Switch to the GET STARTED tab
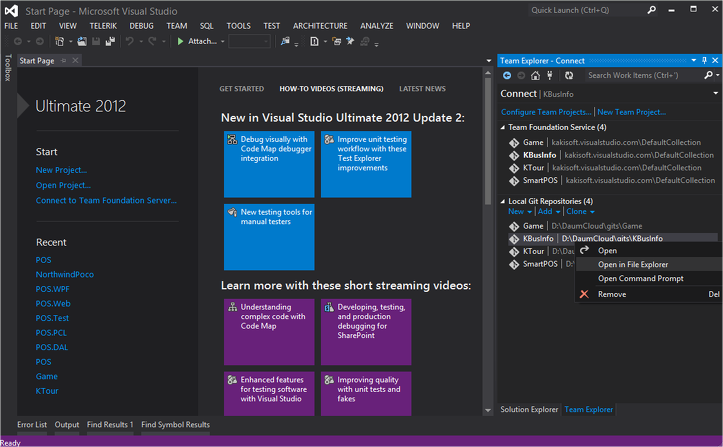 [x=242, y=89]
